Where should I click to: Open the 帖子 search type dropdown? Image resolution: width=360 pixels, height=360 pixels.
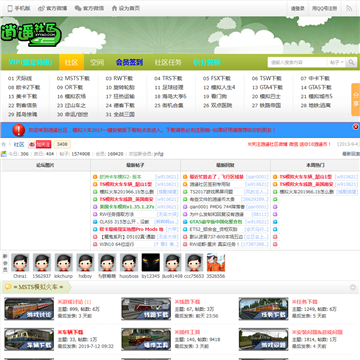(337, 62)
